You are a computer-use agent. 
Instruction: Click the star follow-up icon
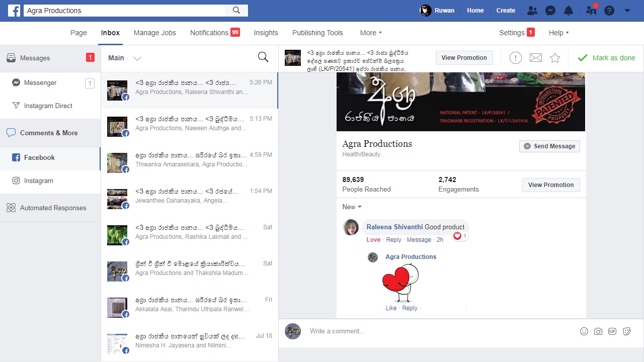coord(555,58)
